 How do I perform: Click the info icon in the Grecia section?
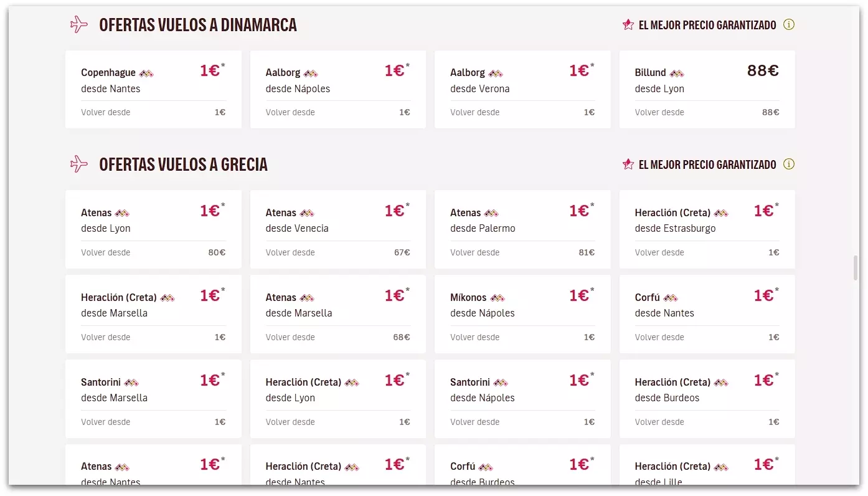(789, 165)
